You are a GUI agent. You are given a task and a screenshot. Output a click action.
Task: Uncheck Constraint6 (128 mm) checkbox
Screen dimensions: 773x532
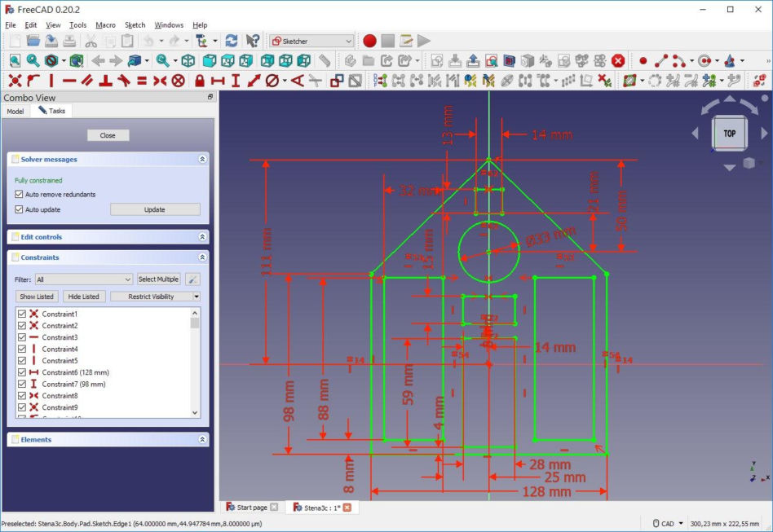tap(22, 372)
